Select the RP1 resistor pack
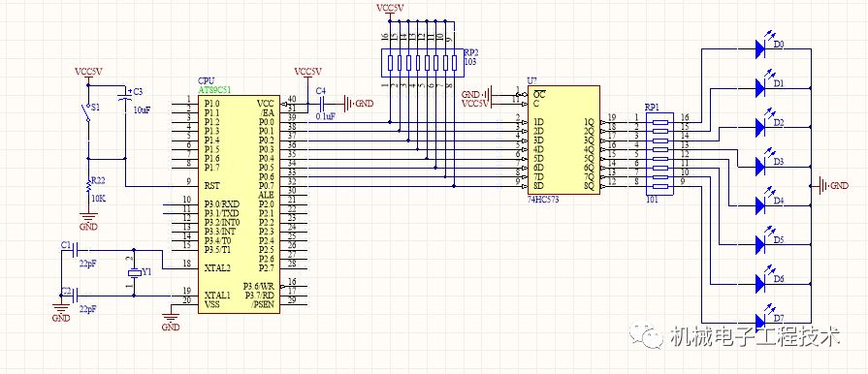The width and height of the screenshot is (868, 374). tap(659, 154)
